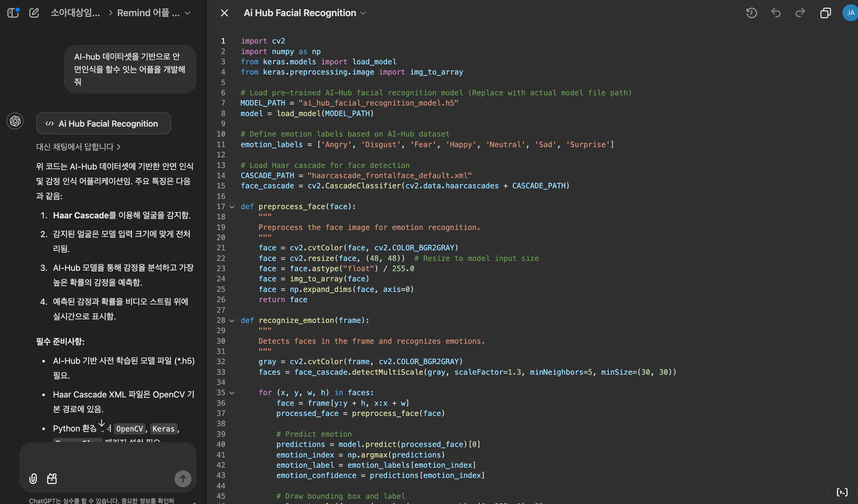
Task: Click the Keras inline code tag
Action: [163, 428]
